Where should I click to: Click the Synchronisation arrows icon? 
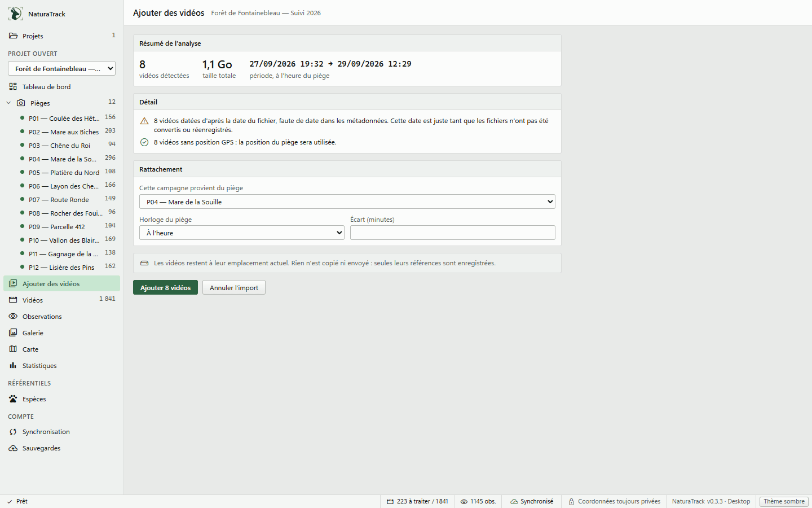(13, 431)
